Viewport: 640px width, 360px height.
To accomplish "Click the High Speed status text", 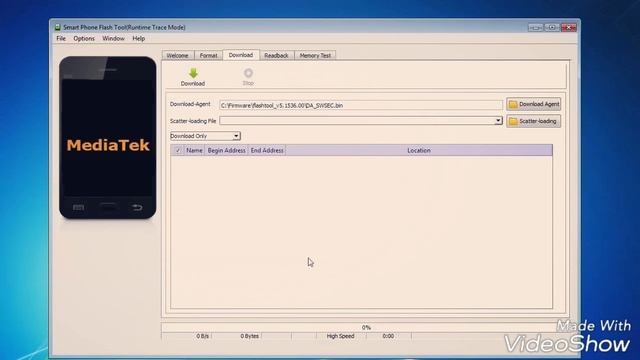I will click(x=340, y=336).
